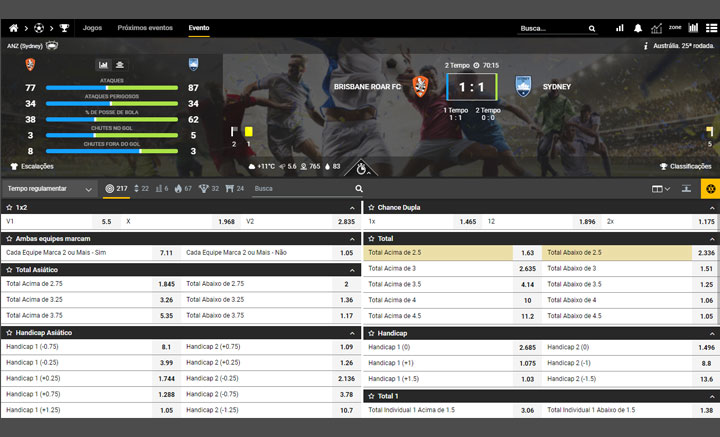Collapse the 1x2 market section
720x437 pixels.
(352, 208)
